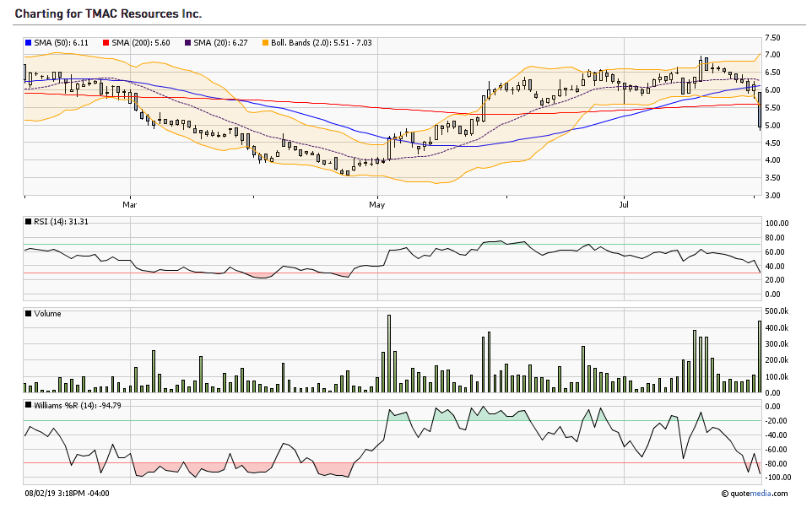
Task: Click the 500.0k volume axis value
Action: (777, 311)
